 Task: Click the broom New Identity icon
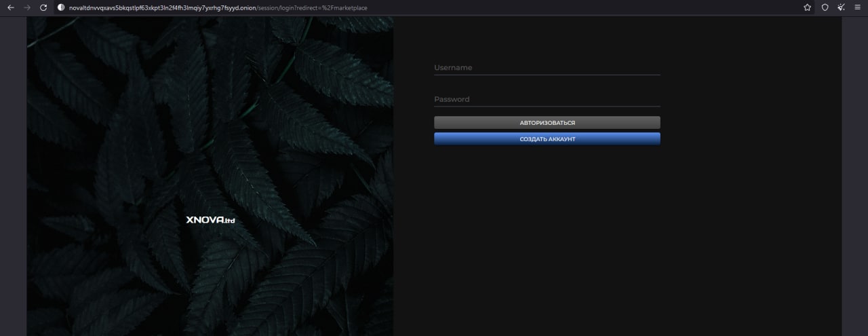point(842,7)
